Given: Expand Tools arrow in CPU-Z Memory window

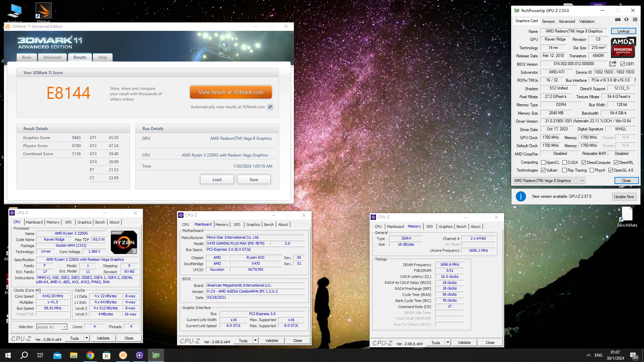Looking at the screenshot, I should 448,343.
